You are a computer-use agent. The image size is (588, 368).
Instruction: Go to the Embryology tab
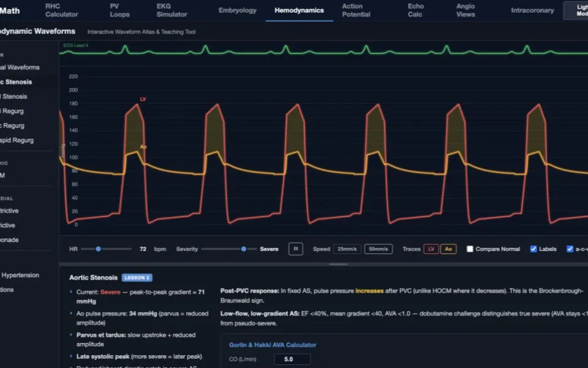pos(238,10)
